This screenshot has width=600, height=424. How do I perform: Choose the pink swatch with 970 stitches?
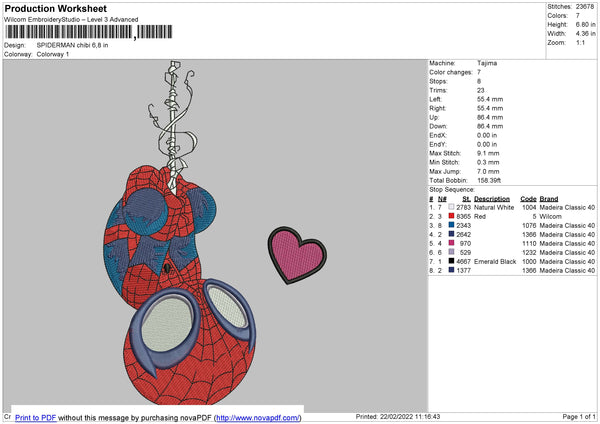tap(451, 243)
